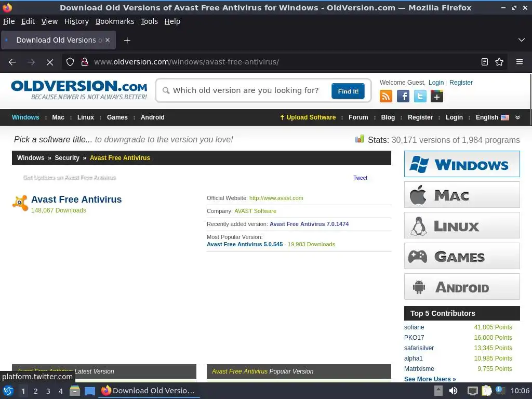Viewport: 532px width, 399px height.
Task: Click the Tweet link
Action: pos(361,178)
